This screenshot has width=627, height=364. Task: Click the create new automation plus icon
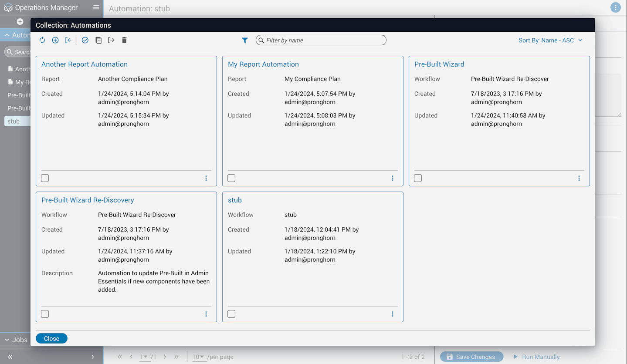point(55,40)
